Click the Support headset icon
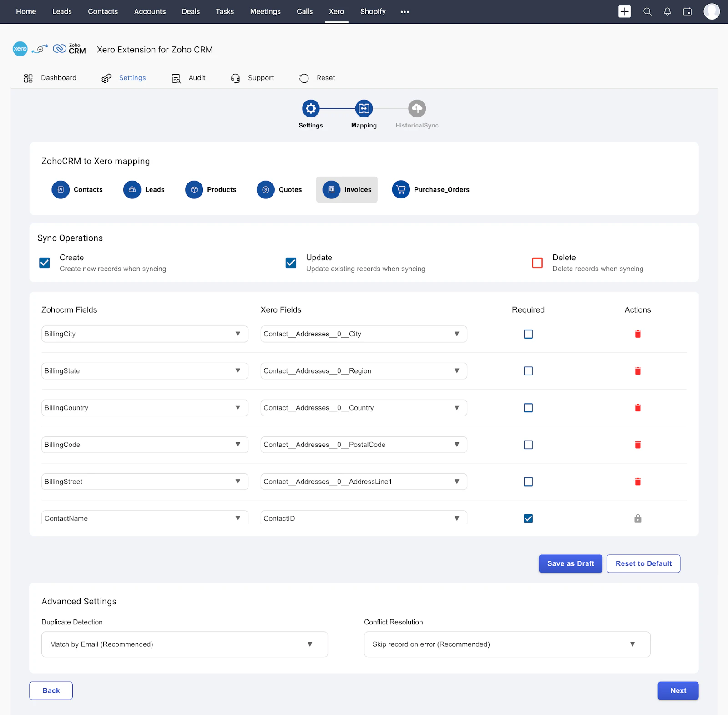This screenshot has width=728, height=715. (x=235, y=78)
